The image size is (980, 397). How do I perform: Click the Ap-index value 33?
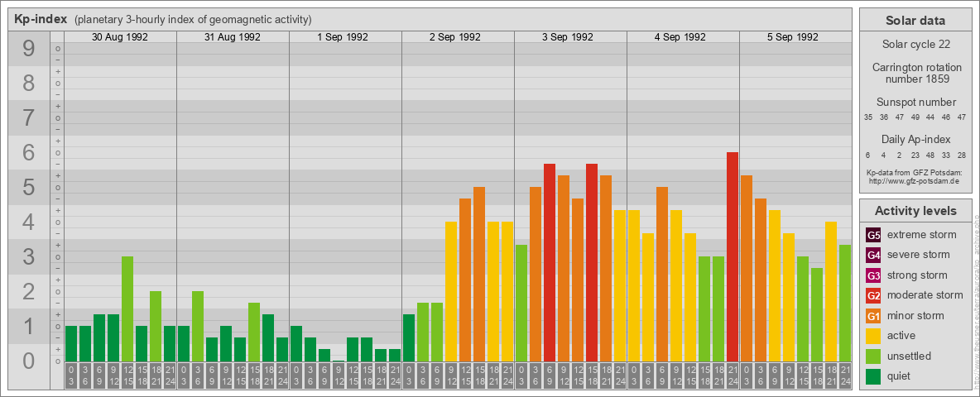[946, 155]
